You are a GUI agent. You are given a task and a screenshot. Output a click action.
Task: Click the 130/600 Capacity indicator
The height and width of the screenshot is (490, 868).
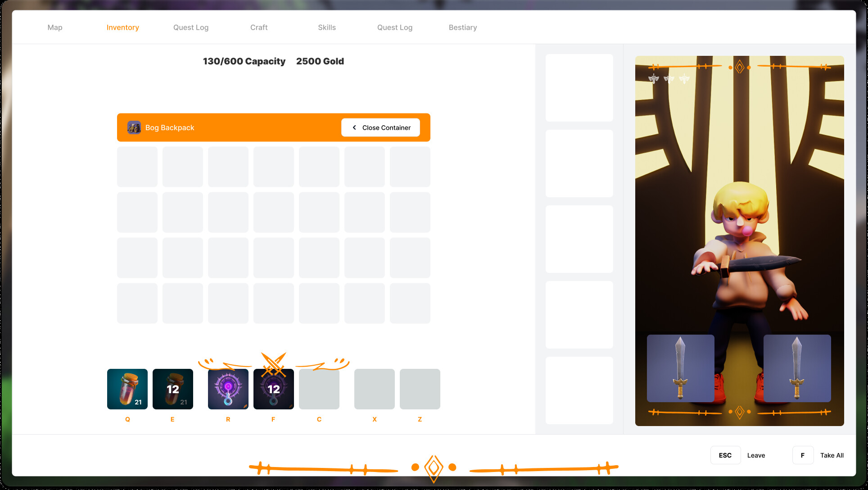coord(244,61)
